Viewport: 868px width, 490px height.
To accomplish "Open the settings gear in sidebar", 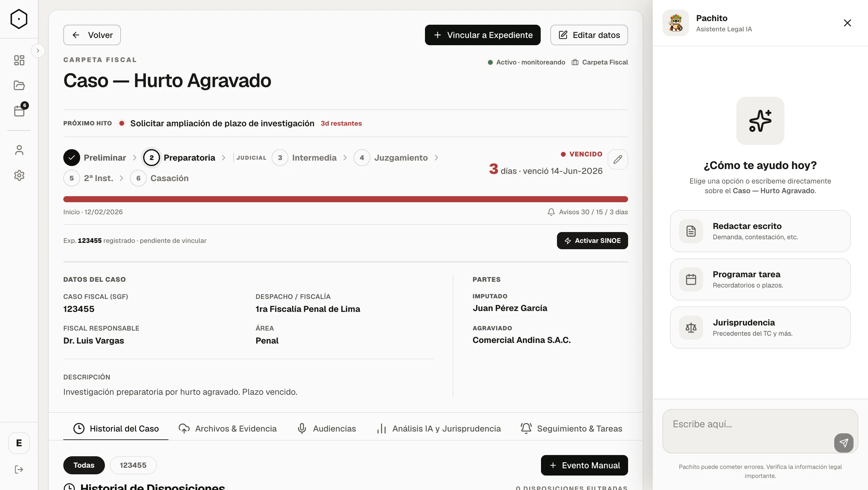I will (x=19, y=175).
